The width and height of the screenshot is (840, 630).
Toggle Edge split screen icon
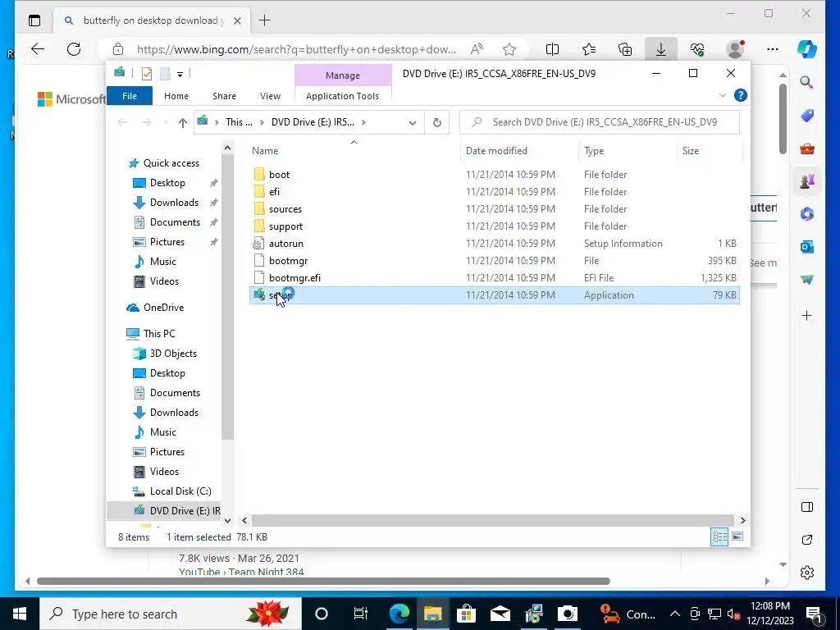click(x=552, y=50)
